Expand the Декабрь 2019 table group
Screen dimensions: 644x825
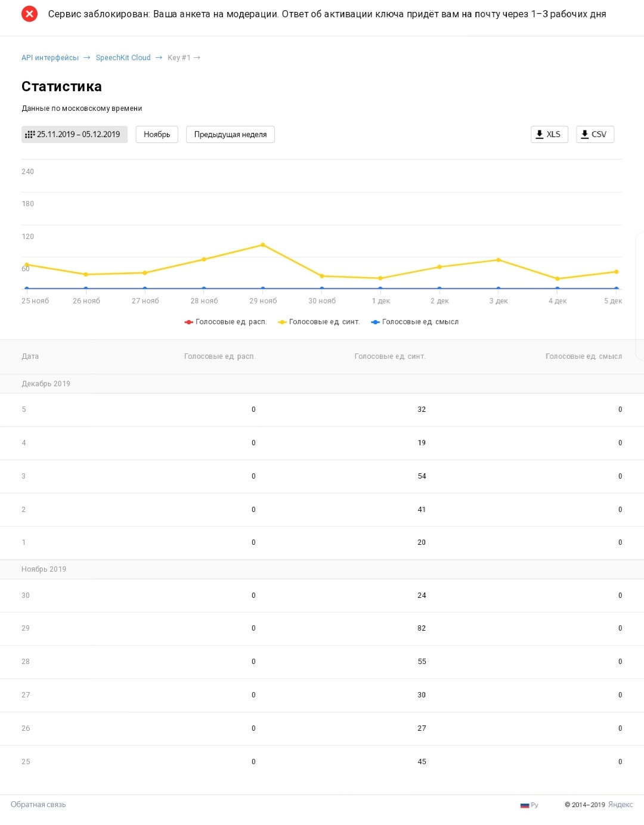[x=46, y=383]
